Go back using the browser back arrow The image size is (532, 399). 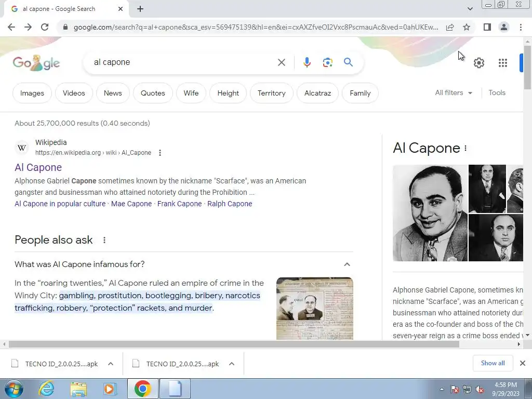tap(11, 27)
